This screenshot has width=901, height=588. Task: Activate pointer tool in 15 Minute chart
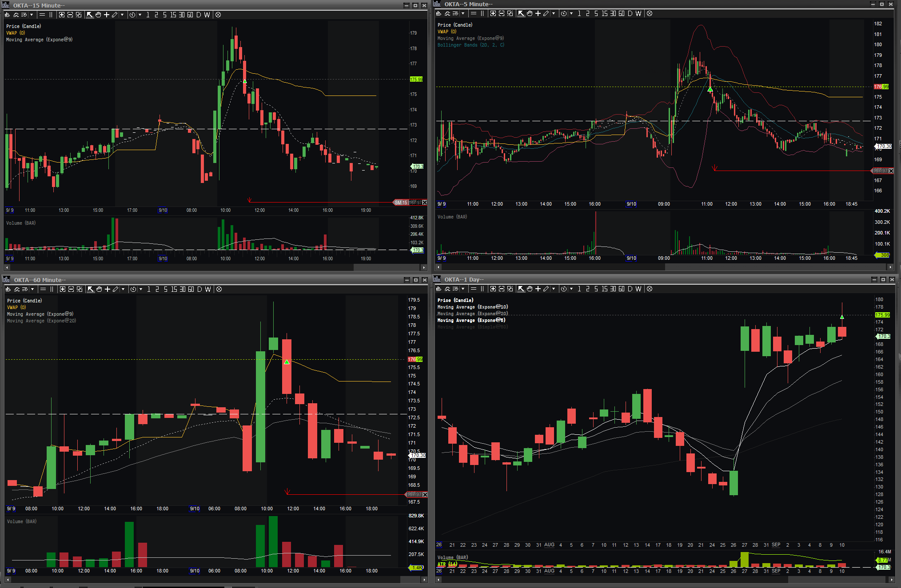tap(89, 15)
